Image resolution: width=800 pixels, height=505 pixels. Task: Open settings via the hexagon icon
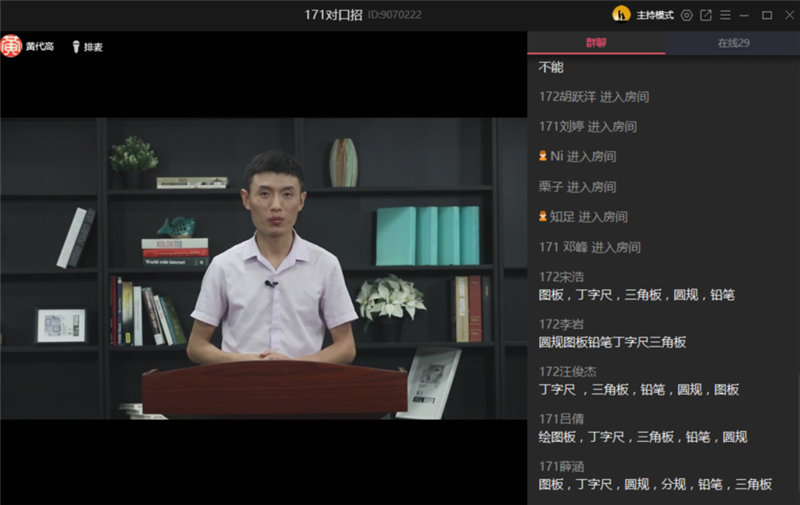point(686,15)
